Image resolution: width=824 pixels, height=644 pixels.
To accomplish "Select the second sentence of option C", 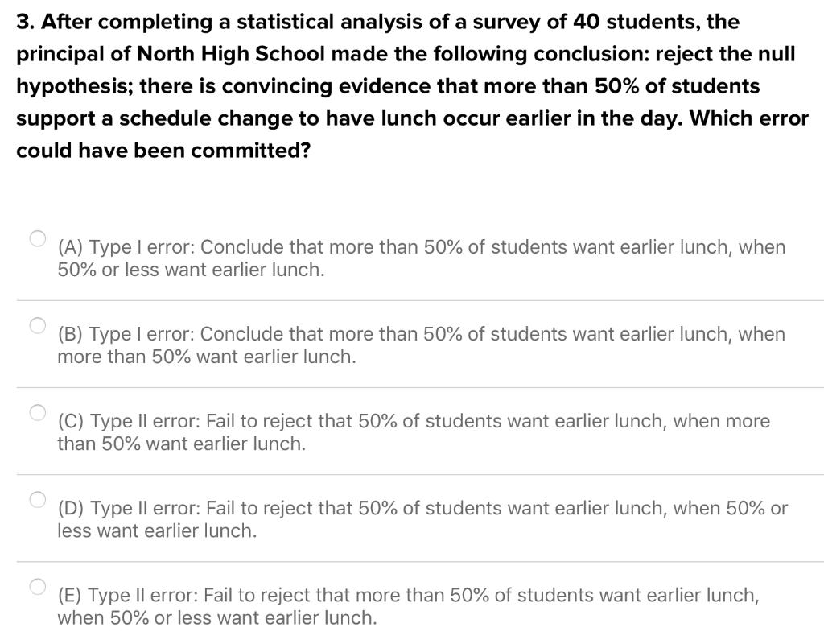I will click(181, 444).
